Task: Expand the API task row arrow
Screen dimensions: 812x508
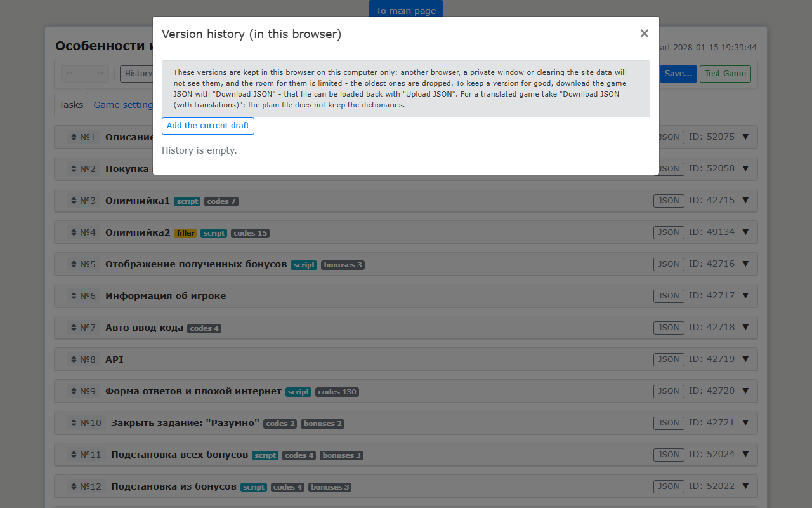Action: point(745,359)
